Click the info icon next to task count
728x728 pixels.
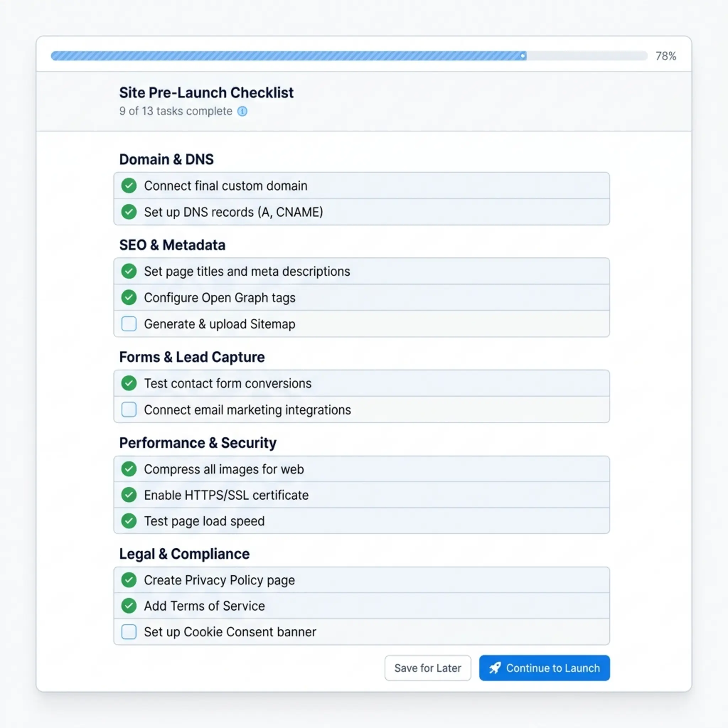(242, 112)
